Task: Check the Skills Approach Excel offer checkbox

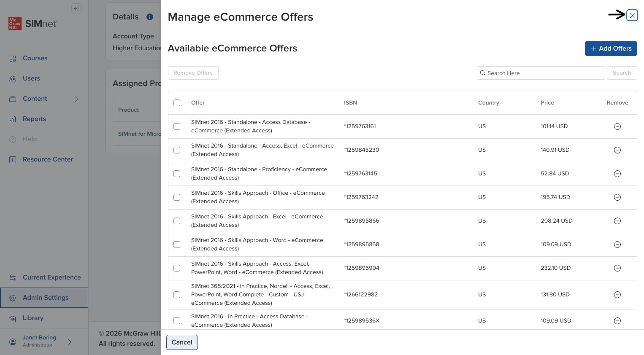Action: click(177, 221)
